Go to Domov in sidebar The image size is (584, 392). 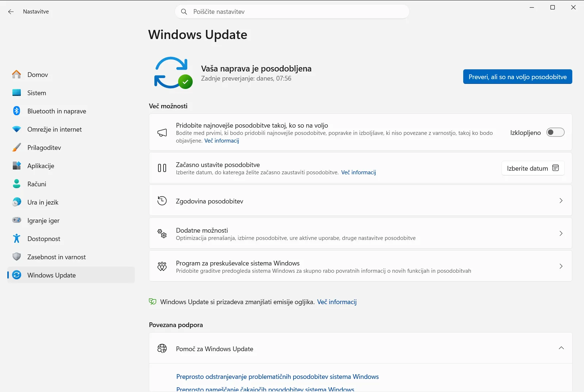pyautogui.click(x=71, y=74)
